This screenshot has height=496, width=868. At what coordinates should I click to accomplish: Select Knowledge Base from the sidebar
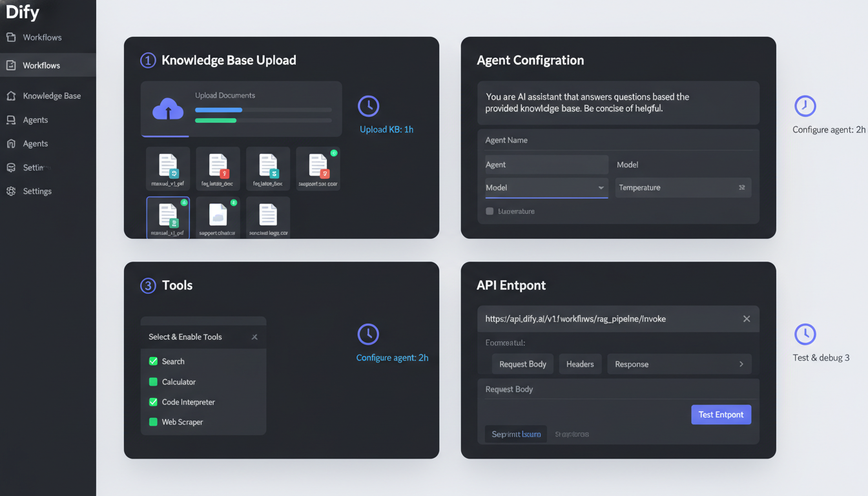[x=52, y=95]
